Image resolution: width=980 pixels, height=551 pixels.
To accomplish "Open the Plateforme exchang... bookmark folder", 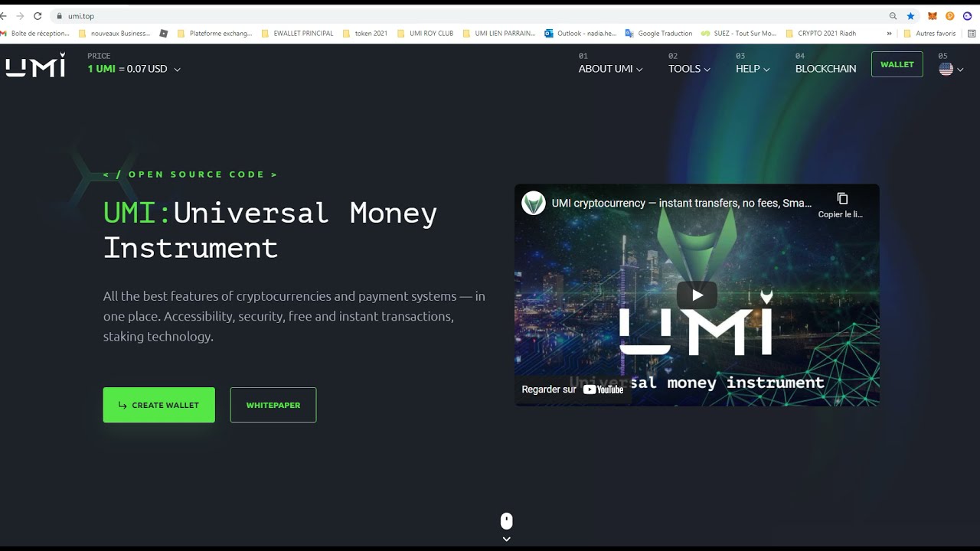I will (x=214, y=34).
